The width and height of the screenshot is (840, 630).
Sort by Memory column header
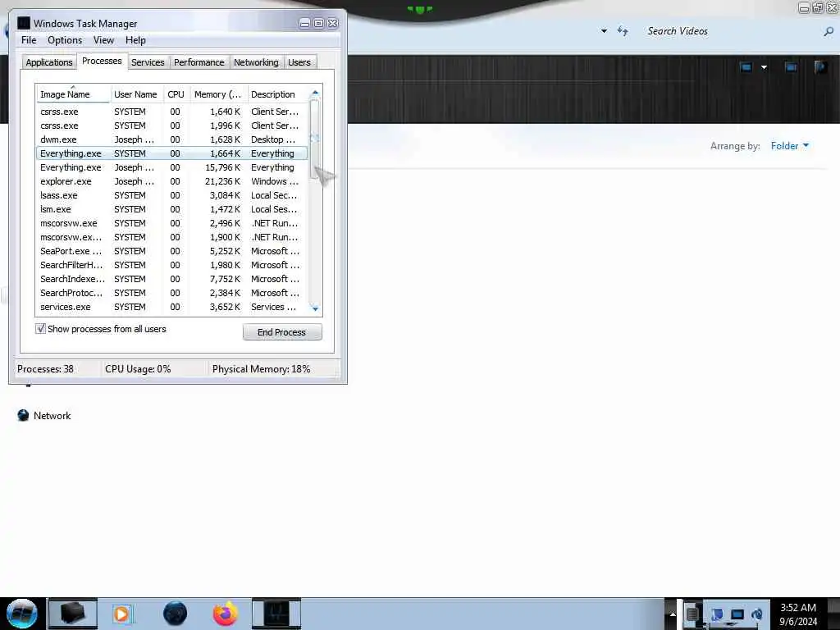(x=218, y=94)
